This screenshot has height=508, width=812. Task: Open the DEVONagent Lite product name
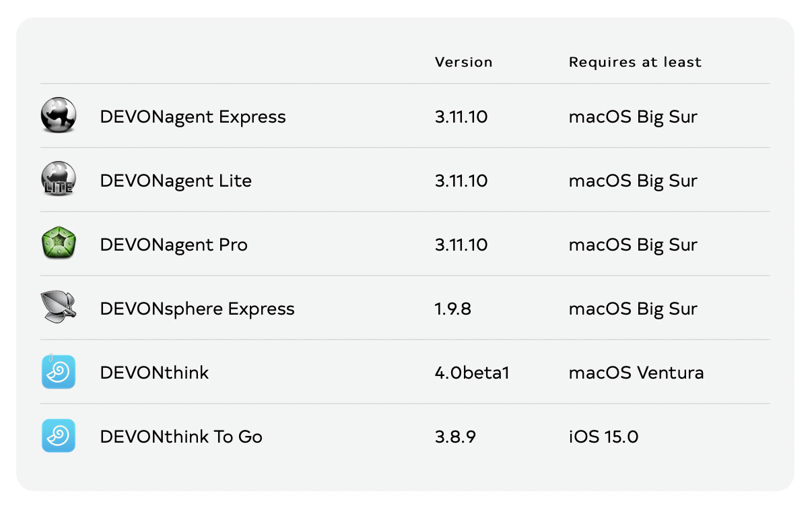[x=176, y=181]
